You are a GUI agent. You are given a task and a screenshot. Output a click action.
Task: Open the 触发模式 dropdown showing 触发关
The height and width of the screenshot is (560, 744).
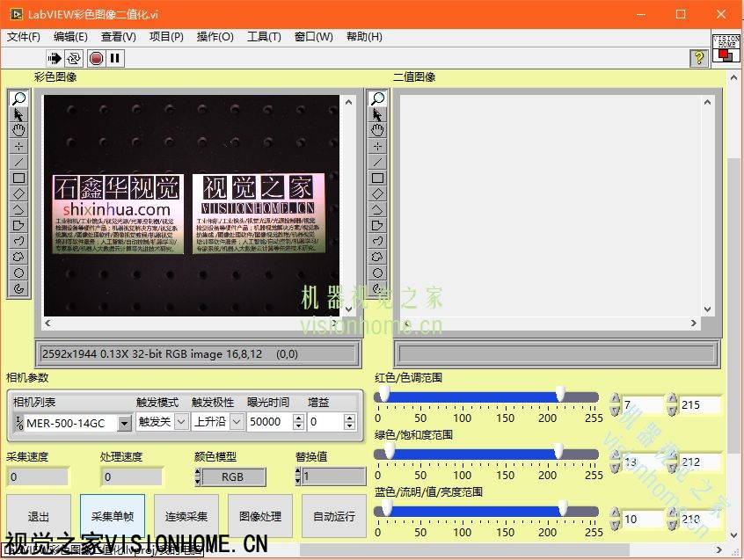(181, 422)
